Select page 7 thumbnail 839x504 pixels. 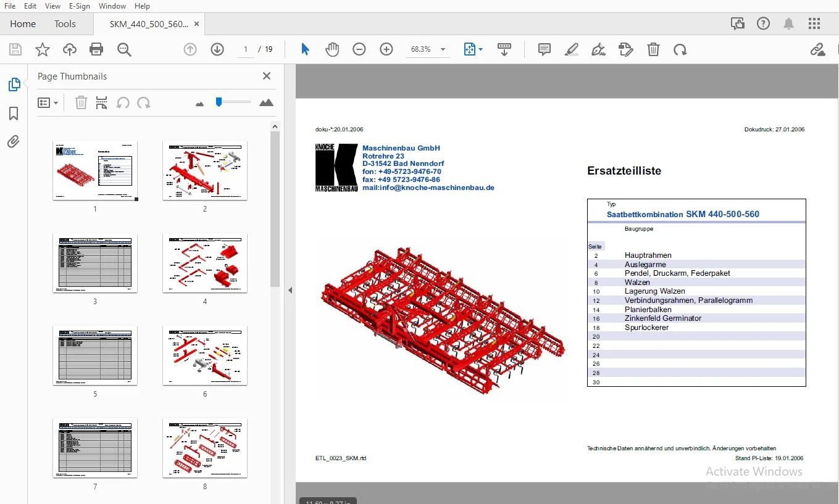point(95,448)
